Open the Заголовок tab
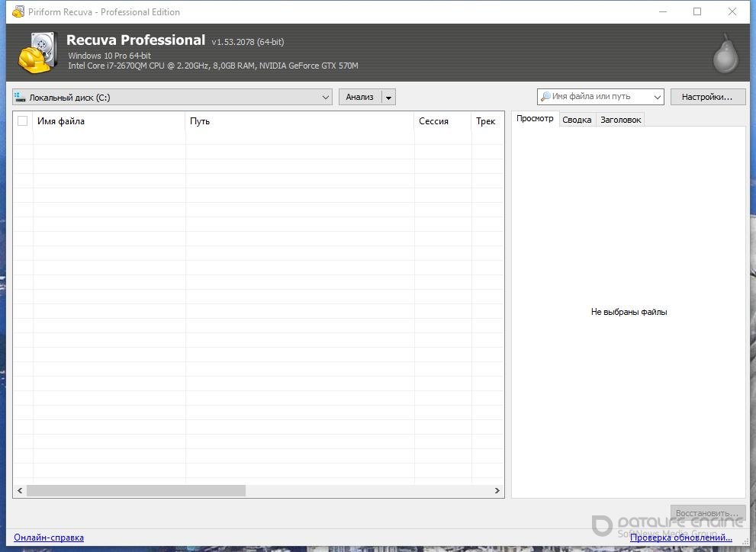Screen dimensions: 756x552 coord(620,120)
